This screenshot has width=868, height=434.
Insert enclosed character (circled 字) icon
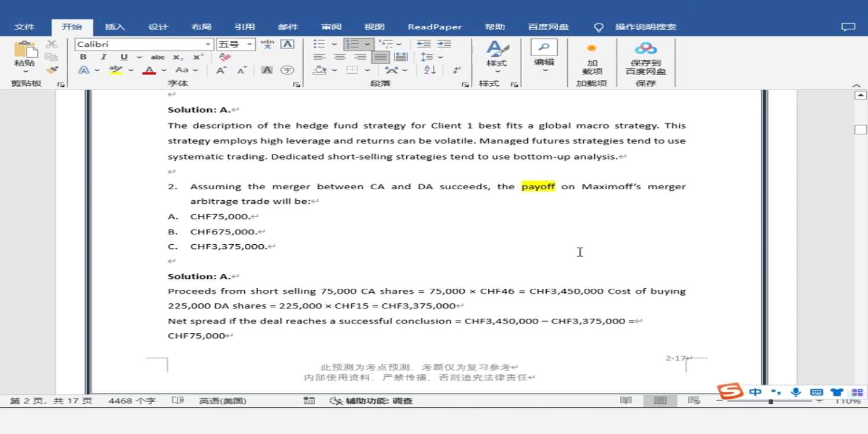click(287, 70)
